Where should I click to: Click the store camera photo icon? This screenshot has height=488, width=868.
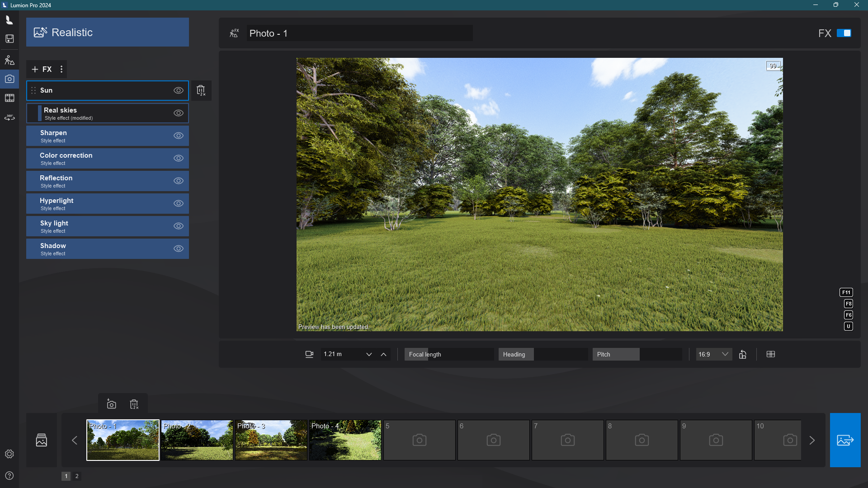point(111,404)
